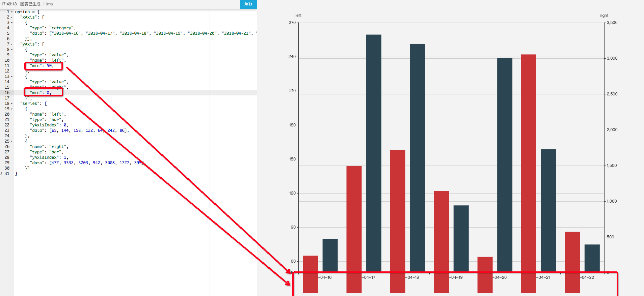Click the info marker beside line 31
Viewport: 644px width, 296px height.
1,174
